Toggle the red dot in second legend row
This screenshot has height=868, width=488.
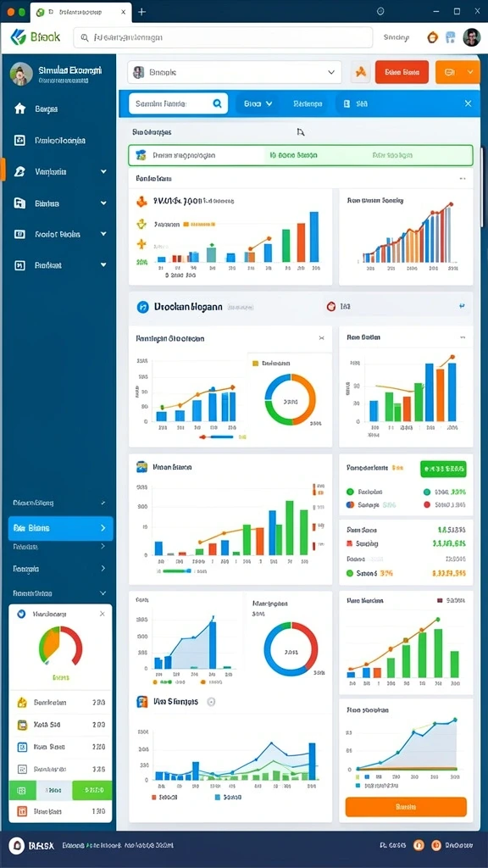(427, 504)
